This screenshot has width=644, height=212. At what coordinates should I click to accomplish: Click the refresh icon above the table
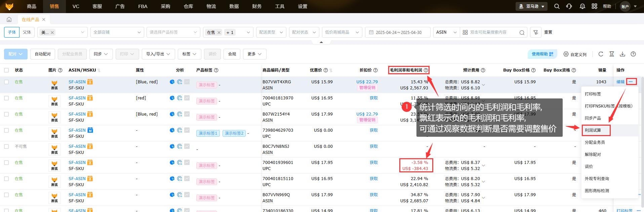click(601, 54)
